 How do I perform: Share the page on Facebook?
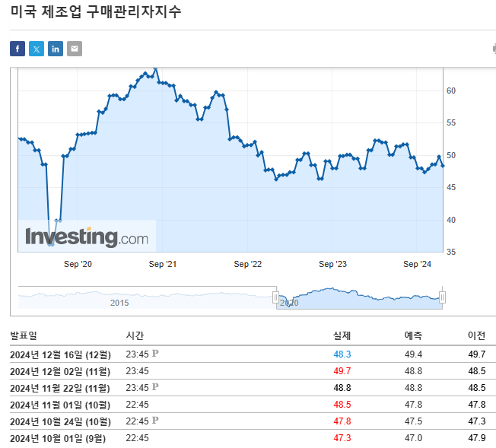click(17, 49)
